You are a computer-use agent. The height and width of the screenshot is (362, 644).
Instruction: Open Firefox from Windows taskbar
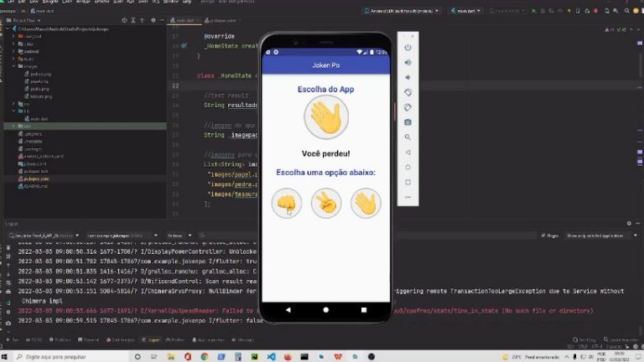pos(288,357)
